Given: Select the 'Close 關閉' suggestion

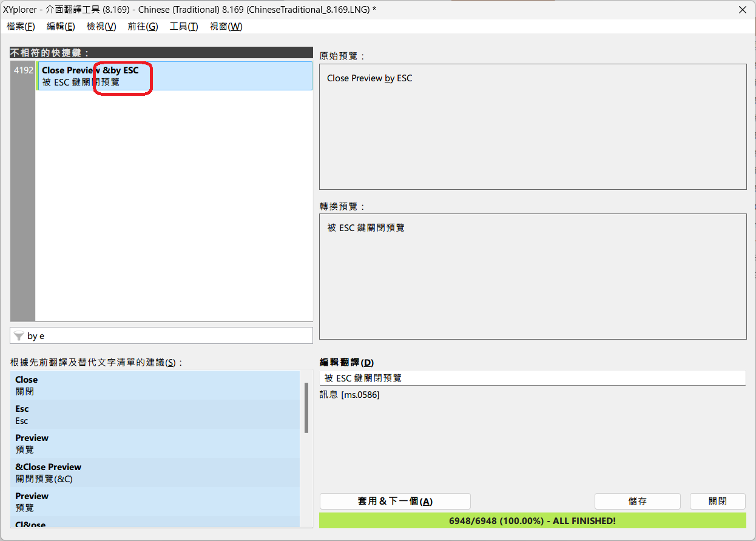Looking at the screenshot, I should point(155,386).
